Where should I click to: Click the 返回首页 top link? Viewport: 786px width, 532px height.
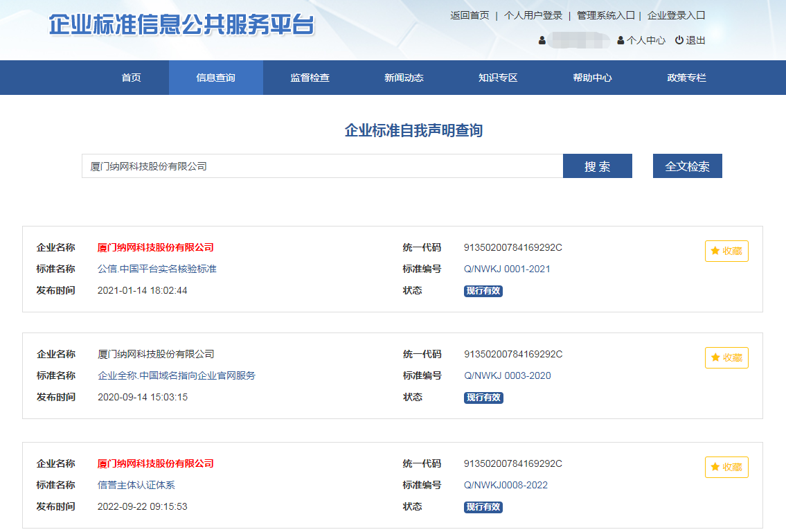[x=470, y=15]
